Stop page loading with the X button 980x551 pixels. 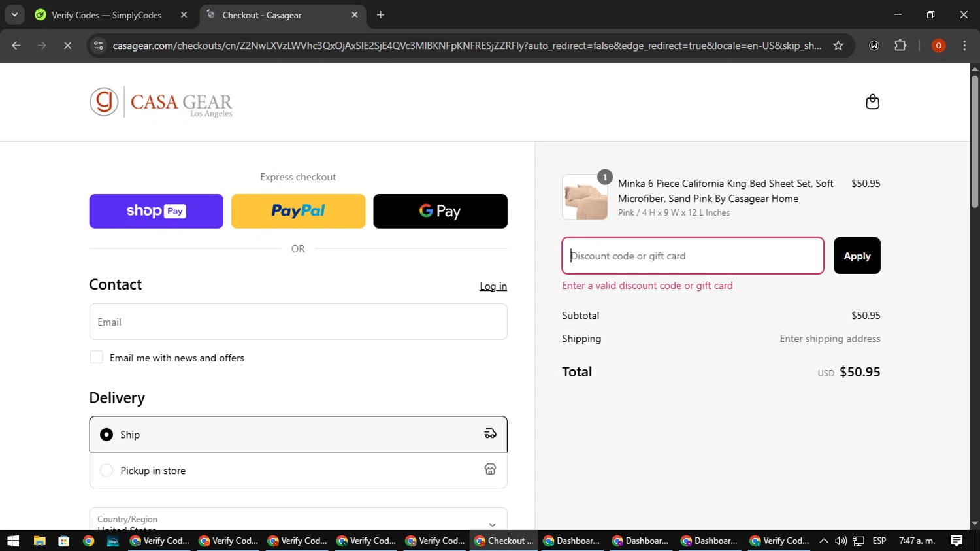point(67,46)
